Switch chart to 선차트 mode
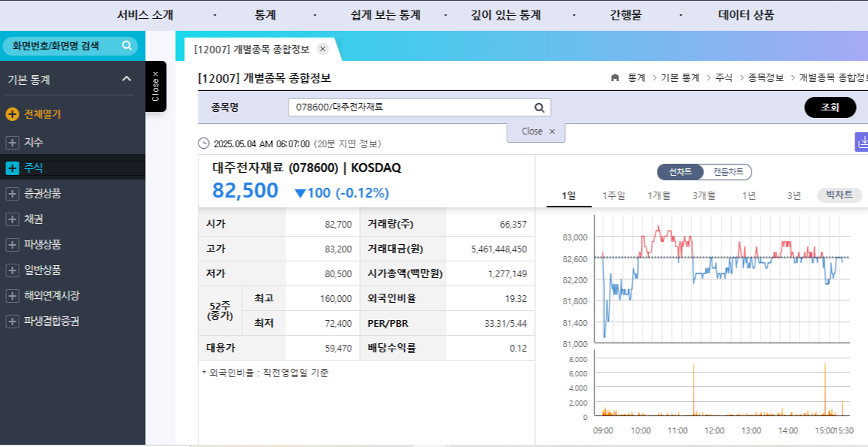The height and width of the screenshot is (447, 868). 680,172
